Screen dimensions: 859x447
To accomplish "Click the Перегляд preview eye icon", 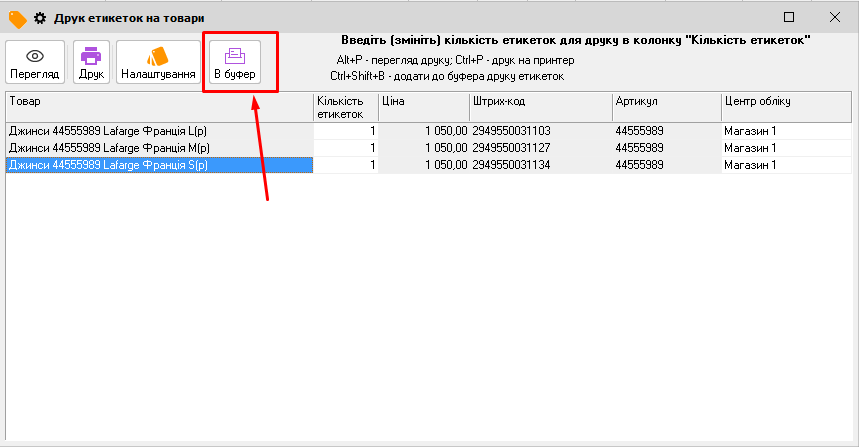I will pos(35,57).
